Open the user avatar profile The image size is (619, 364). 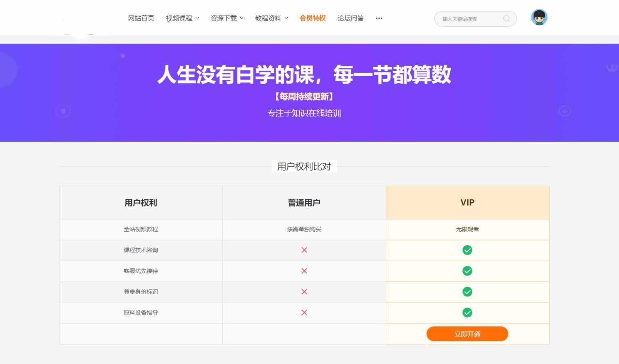539,18
